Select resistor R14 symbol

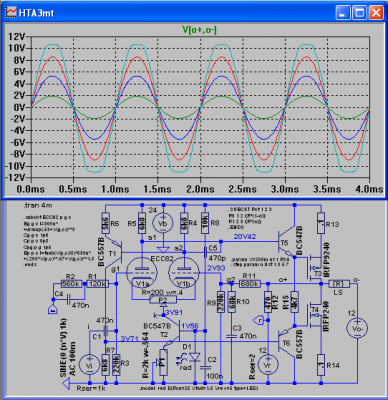pyautogui.click(x=321, y=365)
